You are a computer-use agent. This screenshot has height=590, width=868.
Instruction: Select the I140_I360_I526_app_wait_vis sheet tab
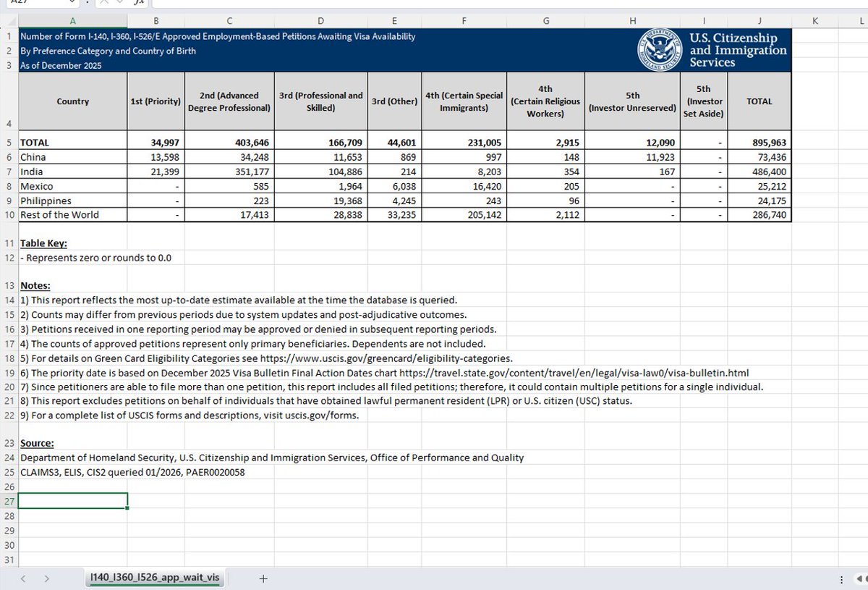(153, 577)
